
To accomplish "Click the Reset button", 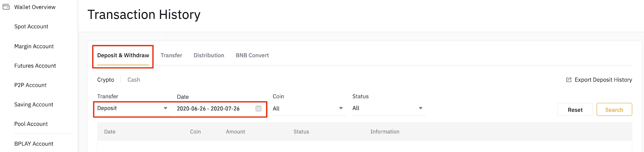I will pos(575,110).
